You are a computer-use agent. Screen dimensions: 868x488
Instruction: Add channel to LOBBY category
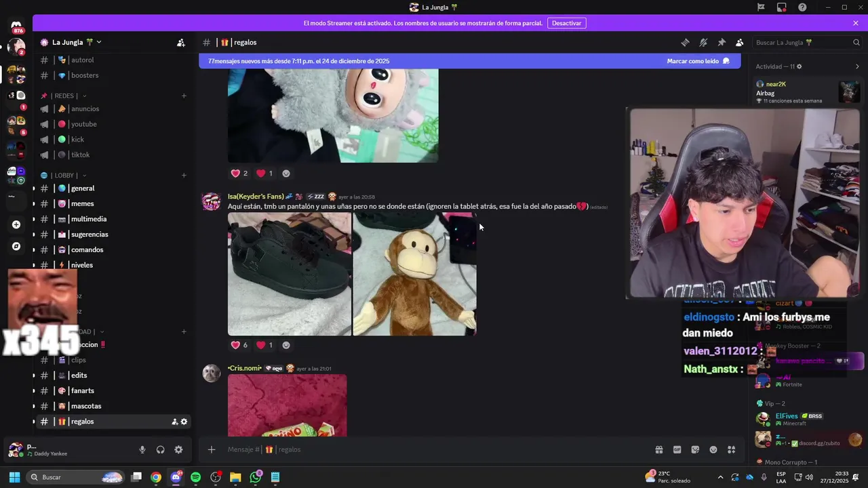[184, 175]
